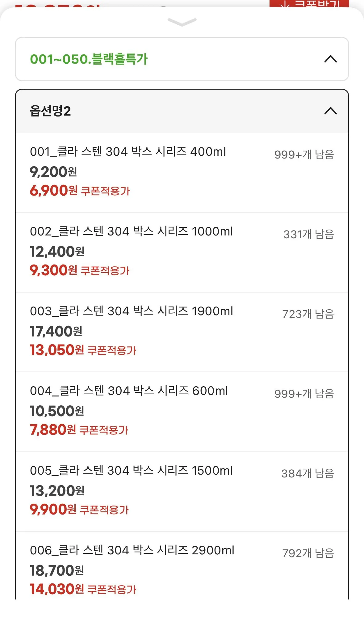Choose option 004 600ml box

tap(182, 412)
